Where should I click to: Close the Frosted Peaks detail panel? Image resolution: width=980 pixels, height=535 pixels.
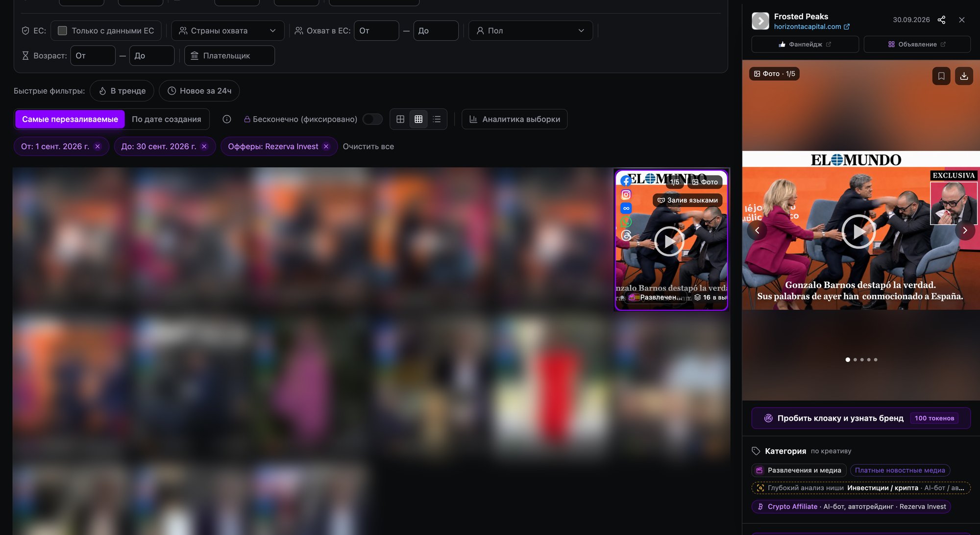click(962, 20)
